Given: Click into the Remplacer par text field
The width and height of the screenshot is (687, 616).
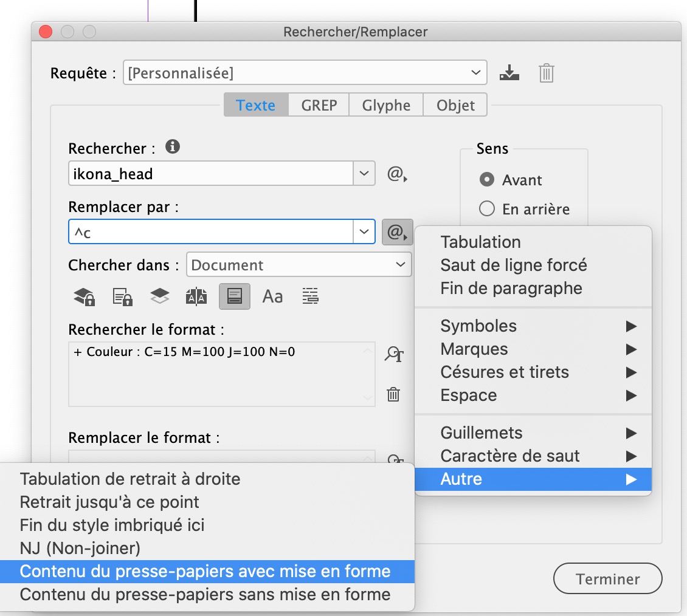Looking at the screenshot, I should point(210,232).
